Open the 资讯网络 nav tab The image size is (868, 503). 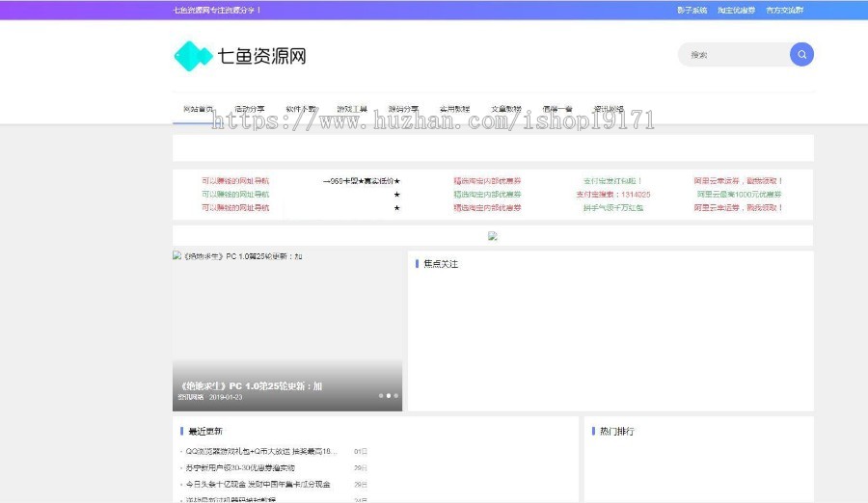609,109
